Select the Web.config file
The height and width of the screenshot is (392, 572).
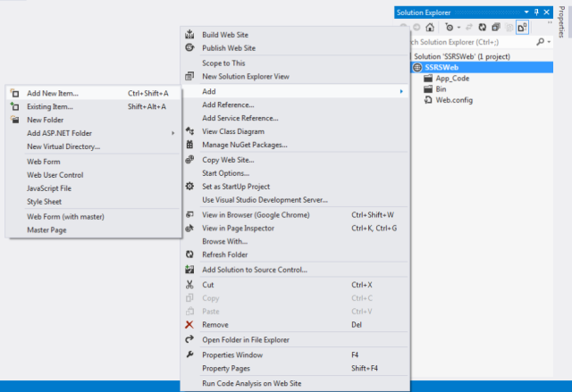point(454,100)
